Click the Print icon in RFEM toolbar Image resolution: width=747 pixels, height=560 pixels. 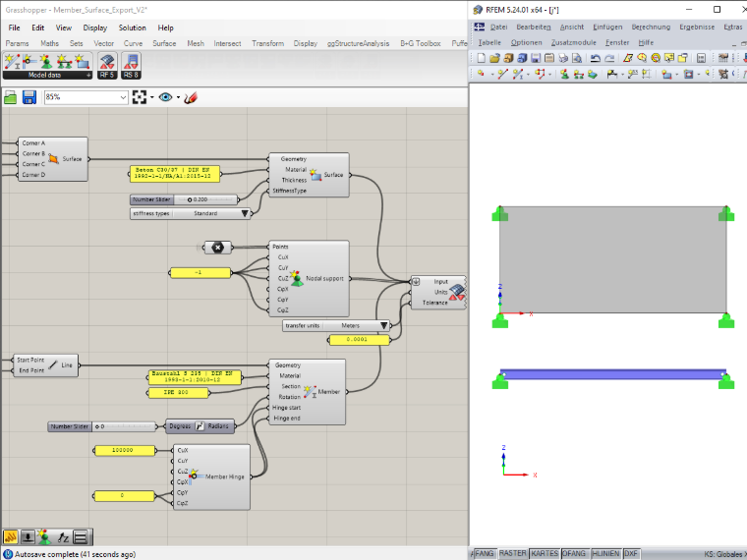pos(563,58)
